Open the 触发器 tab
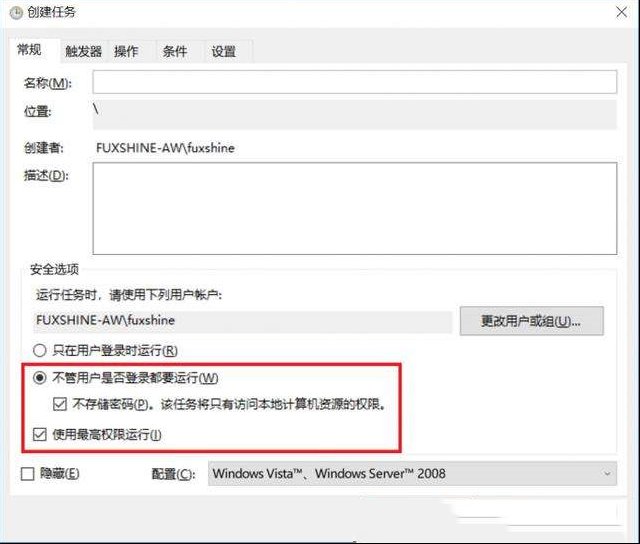The width and height of the screenshot is (640, 544). pos(84,51)
